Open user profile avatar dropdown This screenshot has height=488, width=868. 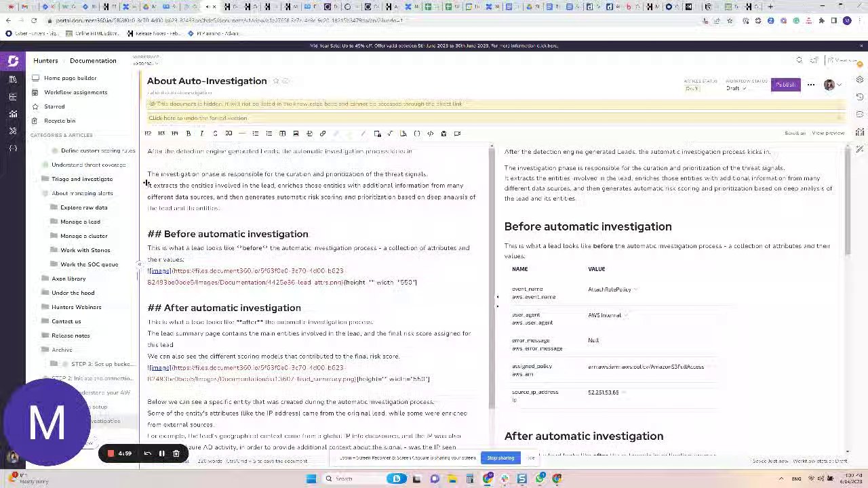click(x=832, y=85)
